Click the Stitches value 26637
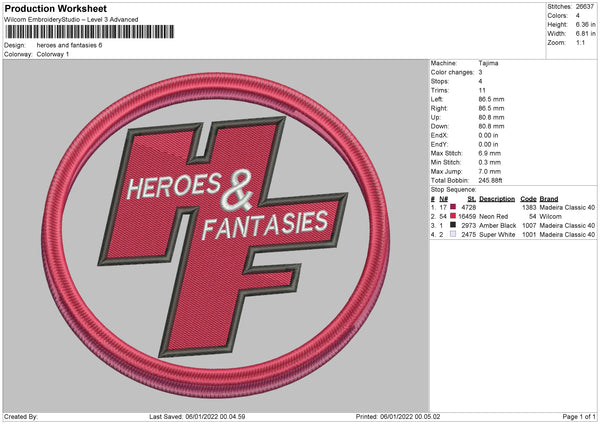Screen dimensions: 600x424 pos(585,7)
